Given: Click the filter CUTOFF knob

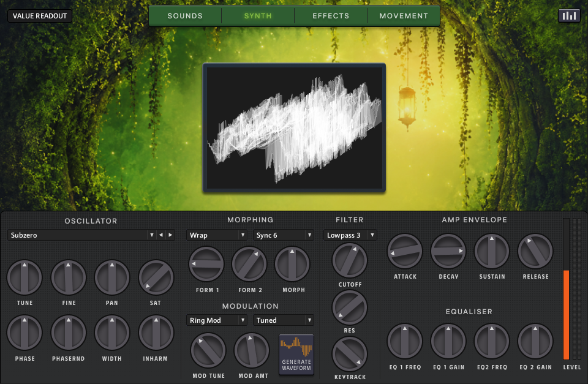Looking at the screenshot, I should tap(350, 260).
